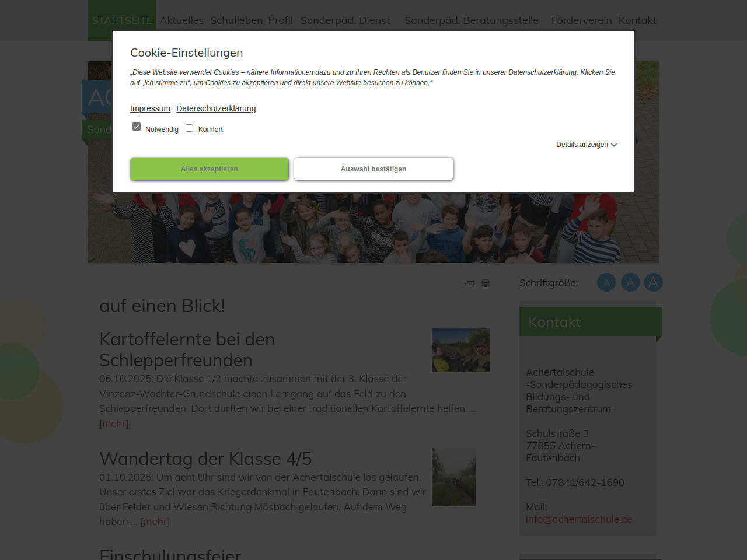
Task: Click the info@achertalschule.de email link
Action: (579, 519)
